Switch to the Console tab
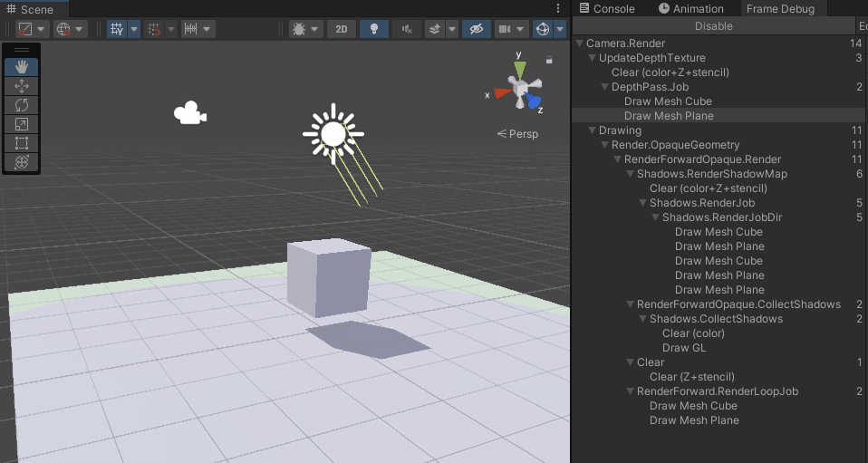 [607, 9]
